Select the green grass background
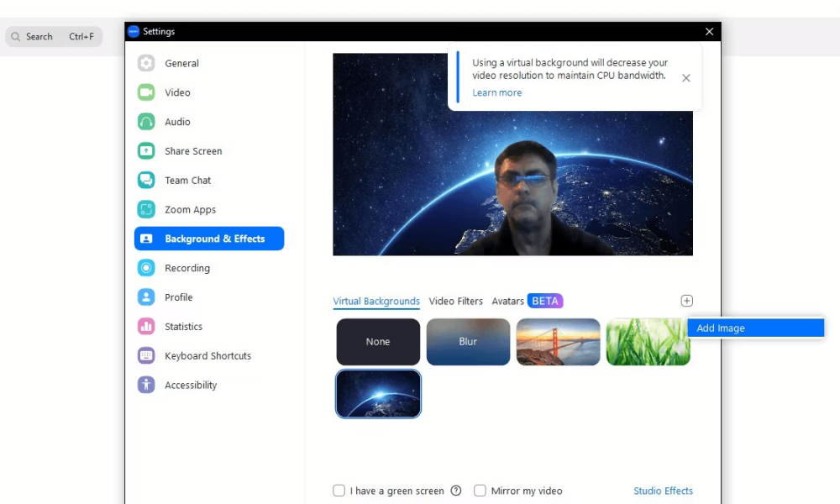The width and height of the screenshot is (840, 504). [648, 342]
